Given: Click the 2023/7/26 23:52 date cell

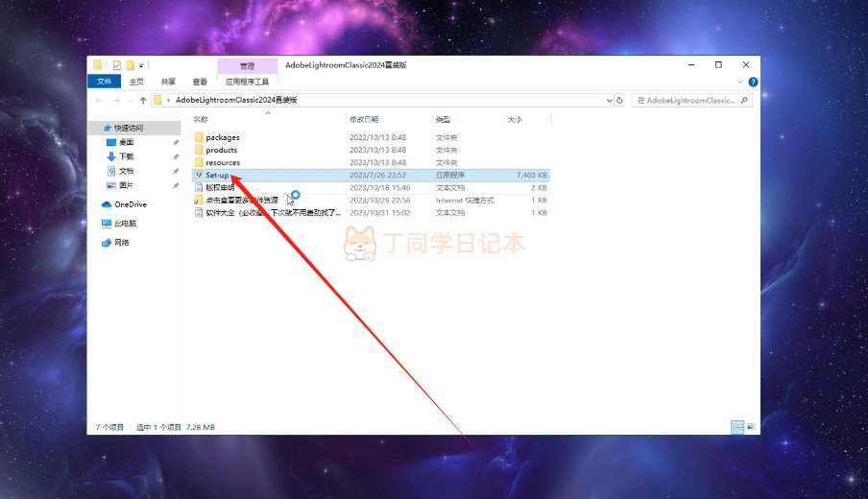Looking at the screenshot, I should [377, 176].
